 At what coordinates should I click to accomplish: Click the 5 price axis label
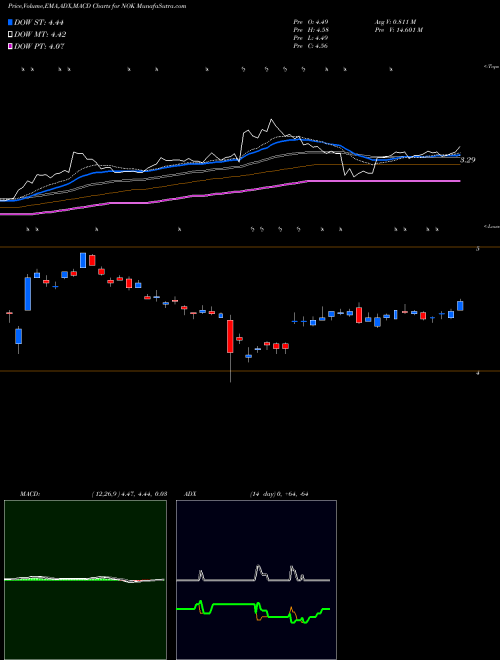click(x=477, y=249)
